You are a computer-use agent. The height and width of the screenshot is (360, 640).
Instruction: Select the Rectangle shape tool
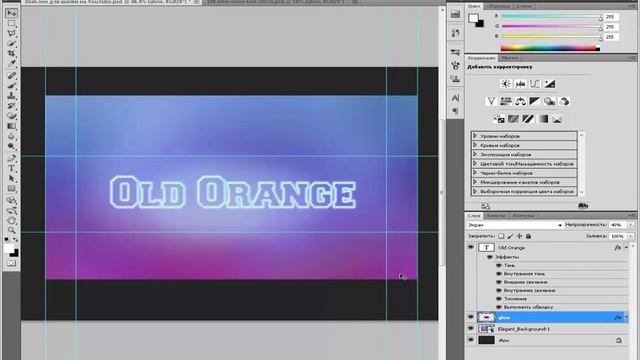click(x=11, y=189)
